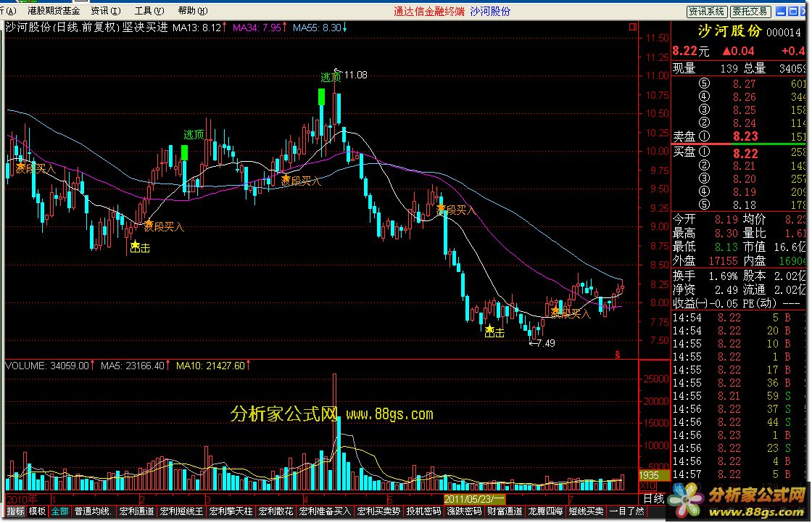
Task: Switch to 宏利擎天柱 indicator
Action: pyautogui.click(x=231, y=511)
